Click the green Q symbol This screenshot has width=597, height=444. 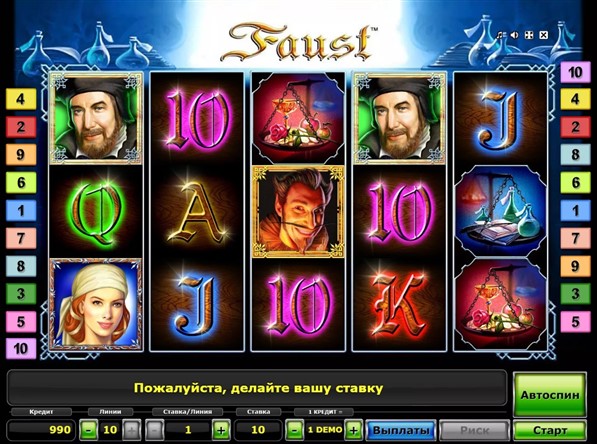(95, 212)
